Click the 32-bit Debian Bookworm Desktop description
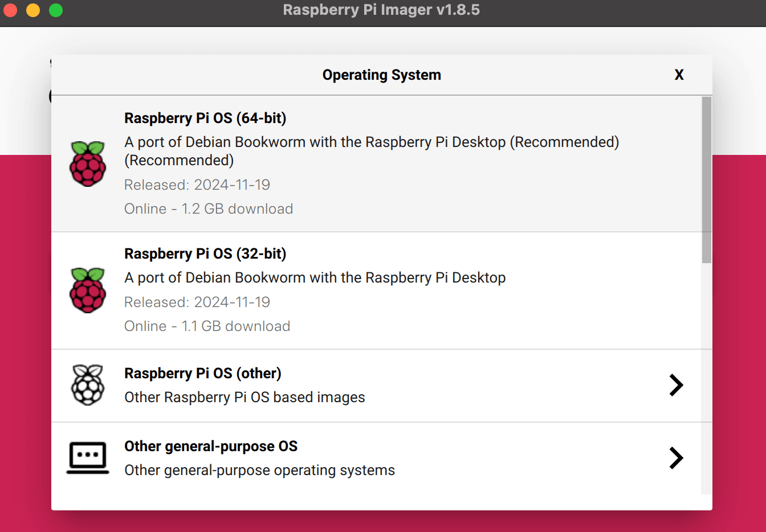This screenshot has width=766, height=532. 315,277
